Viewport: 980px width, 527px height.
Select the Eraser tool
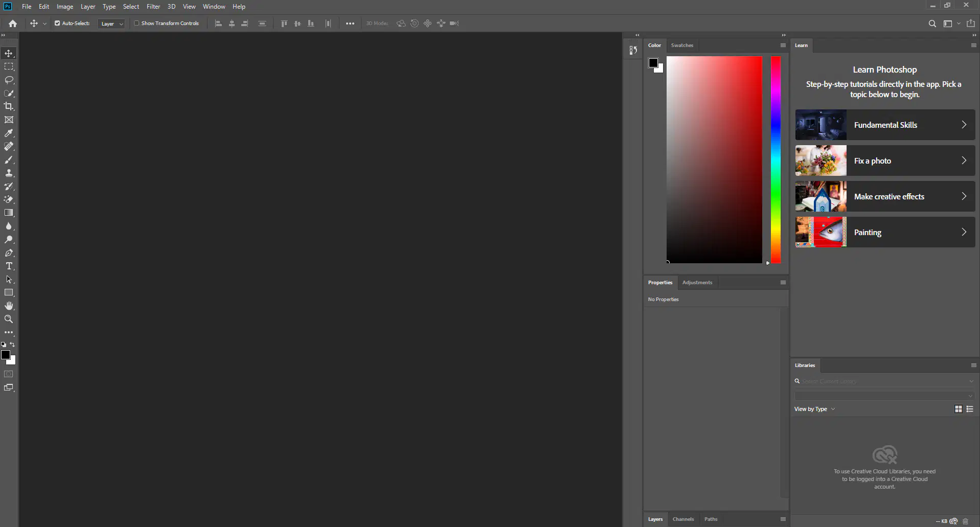coord(9,199)
